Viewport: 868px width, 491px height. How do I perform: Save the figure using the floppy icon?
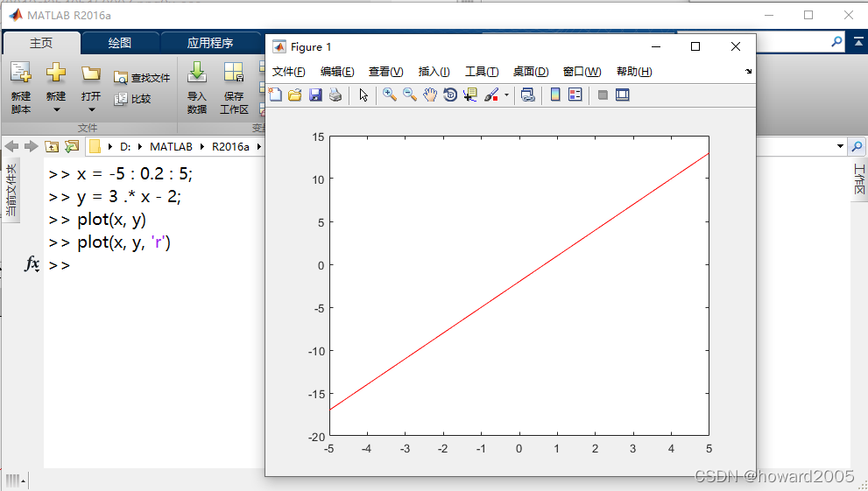[x=315, y=95]
